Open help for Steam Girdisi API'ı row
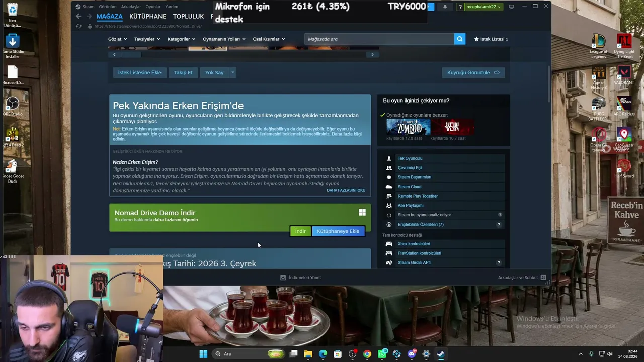Screen dimensions: 644x362 point(499,262)
